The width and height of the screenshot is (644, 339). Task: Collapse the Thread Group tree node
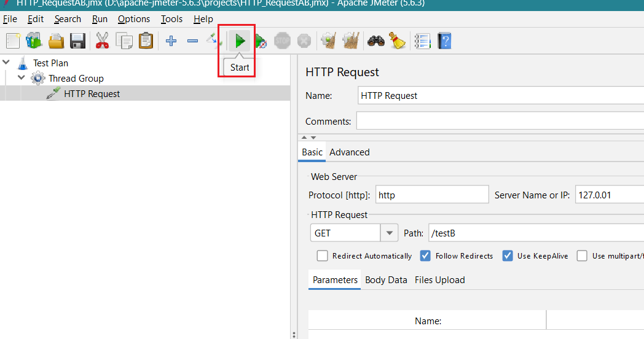pyautogui.click(x=22, y=77)
